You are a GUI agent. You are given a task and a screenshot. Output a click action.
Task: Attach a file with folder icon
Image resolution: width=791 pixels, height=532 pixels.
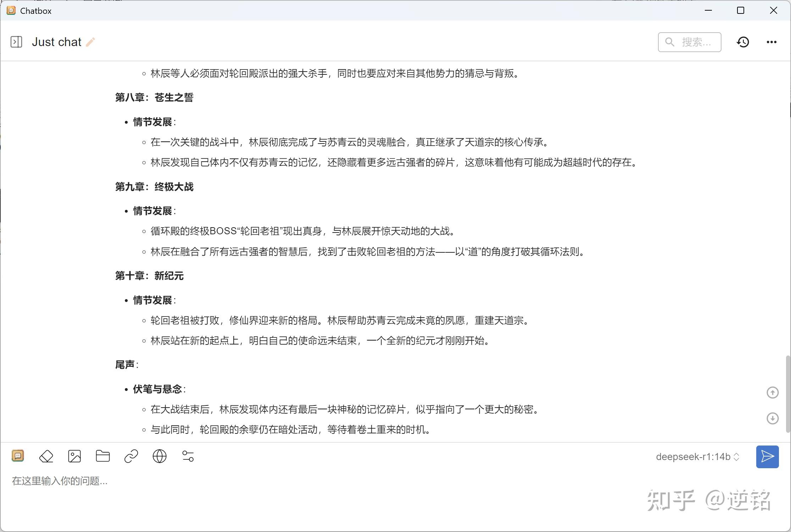pos(103,456)
